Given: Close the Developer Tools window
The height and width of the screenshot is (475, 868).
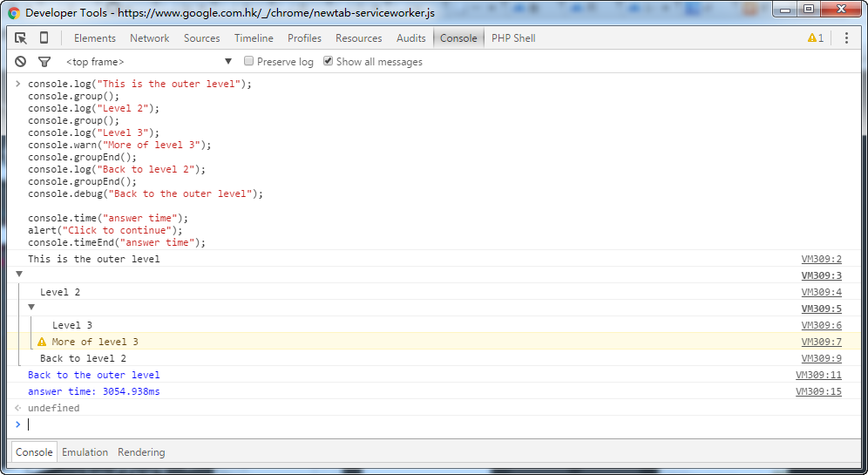Looking at the screenshot, I should click(842, 9).
